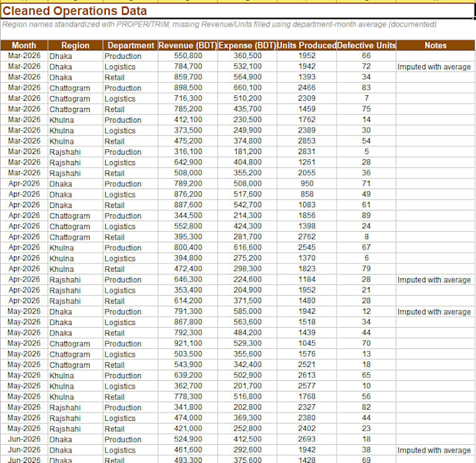Image resolution: width=476 pixels, height=463 pixels.
Task: Select revenue cell 614,200
Action: (x=188, y=300)
